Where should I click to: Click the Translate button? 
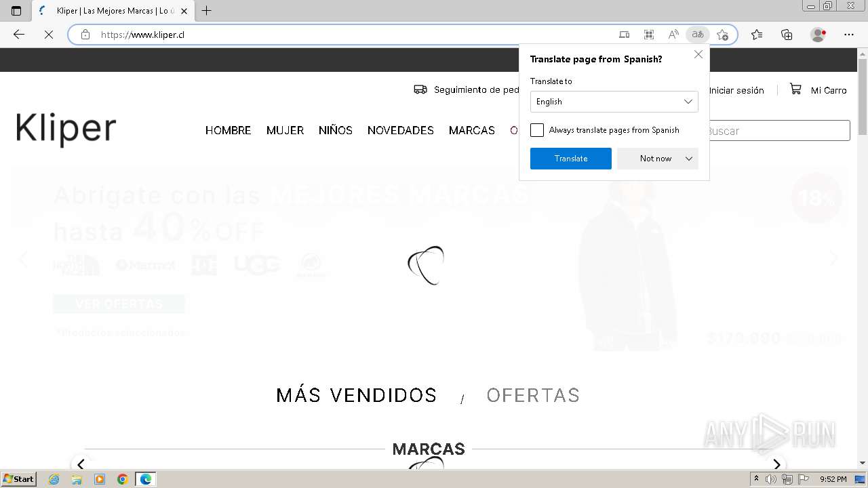pyautogui.click(x=571, y=159)
